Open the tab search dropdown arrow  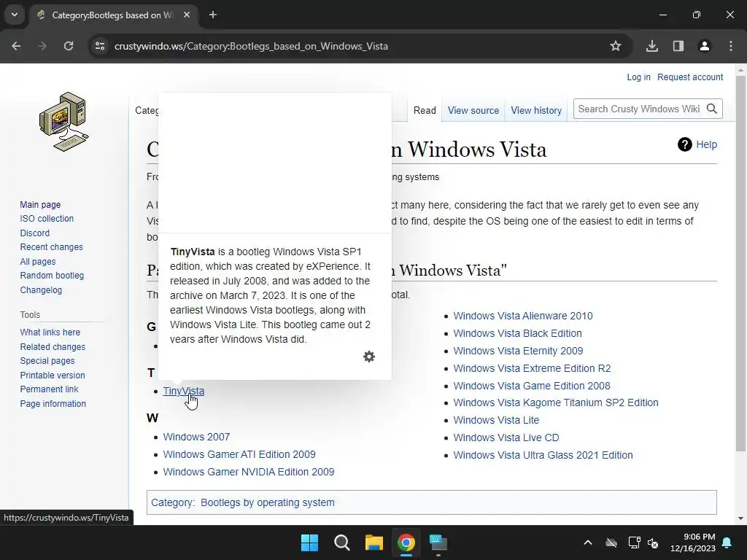click(x=15, y=15)
